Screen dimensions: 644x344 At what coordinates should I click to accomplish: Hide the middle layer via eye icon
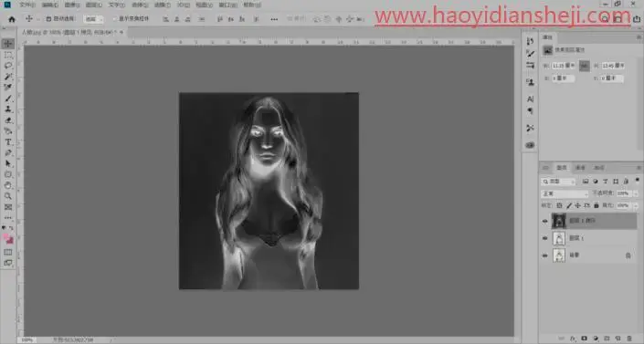click(x=545, y=238)
